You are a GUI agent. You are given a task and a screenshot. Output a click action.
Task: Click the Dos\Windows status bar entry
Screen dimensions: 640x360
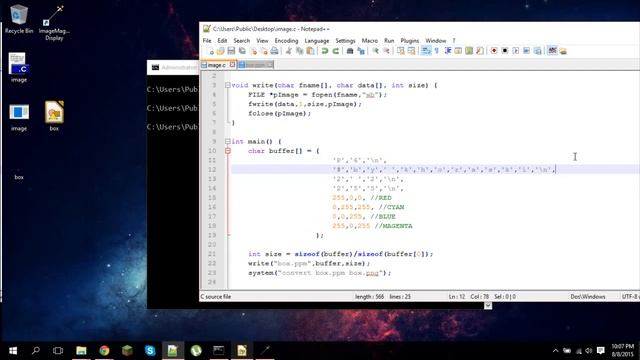588,297
